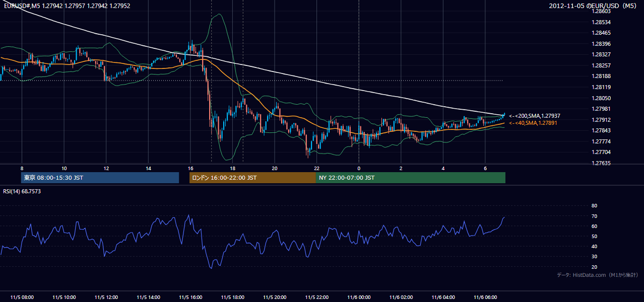This screenshot has width=644, height=302.
Task: Click the 11/6 00:00 time label
Action: pyautogui.click(x=359, y=297)
